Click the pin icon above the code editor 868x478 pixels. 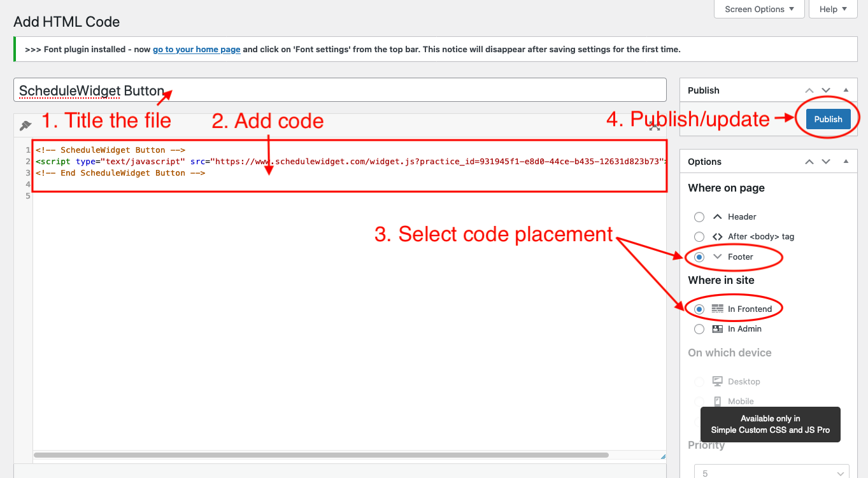(x=25, y=125)
